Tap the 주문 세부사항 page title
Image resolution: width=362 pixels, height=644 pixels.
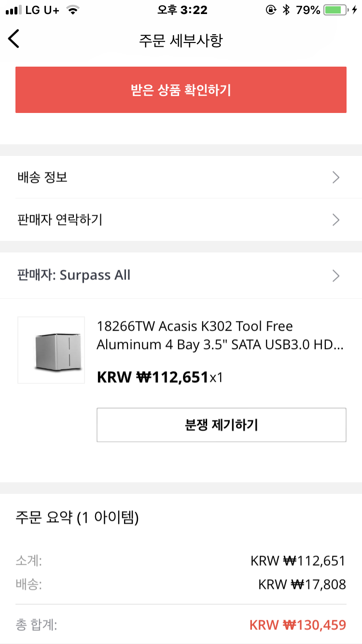[181, 40]
